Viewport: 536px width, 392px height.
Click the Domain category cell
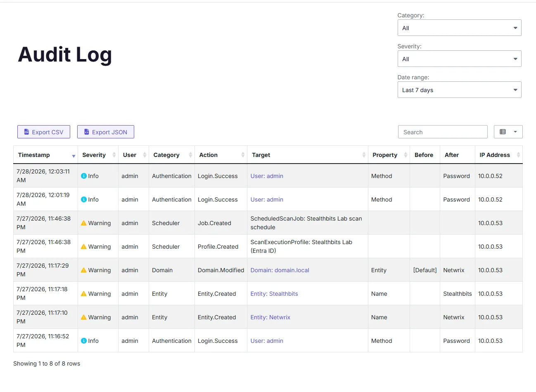pos(171,270)
